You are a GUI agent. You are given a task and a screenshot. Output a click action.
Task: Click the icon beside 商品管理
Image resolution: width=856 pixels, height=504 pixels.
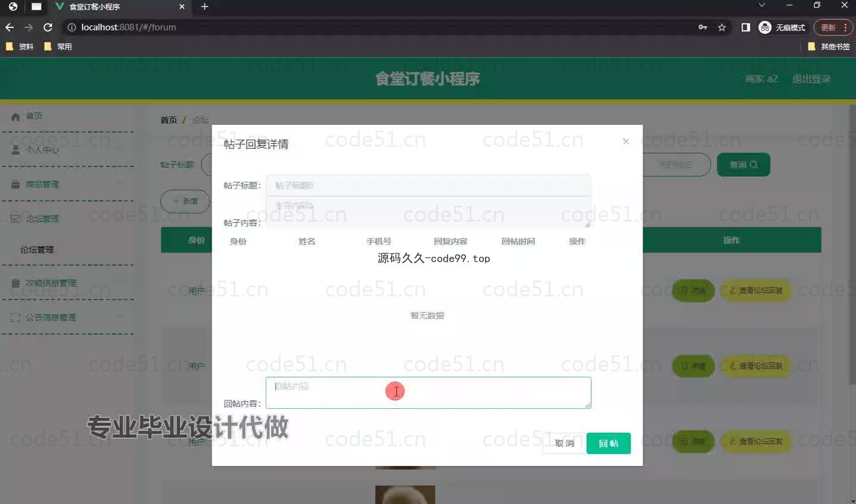(x=15, y=184)
